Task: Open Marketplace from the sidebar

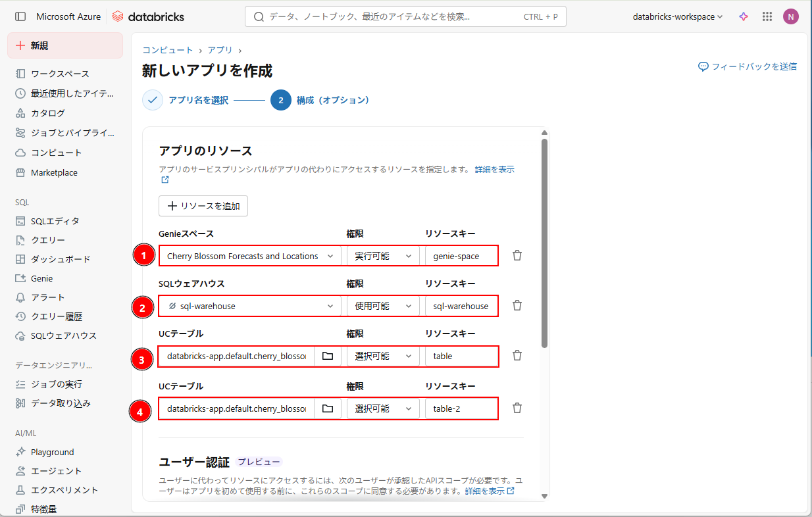Action: (x=54, y=172)
